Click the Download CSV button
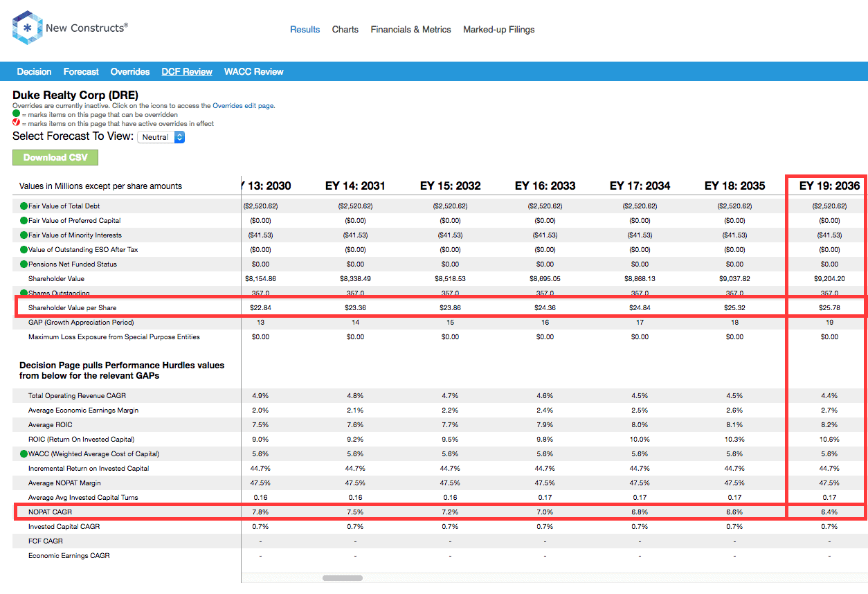 (55, 158)
